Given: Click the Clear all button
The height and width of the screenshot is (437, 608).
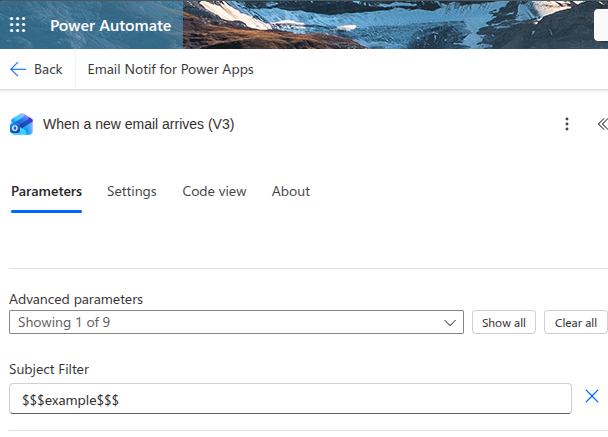Looking at the screenshot, I should 575,323.
